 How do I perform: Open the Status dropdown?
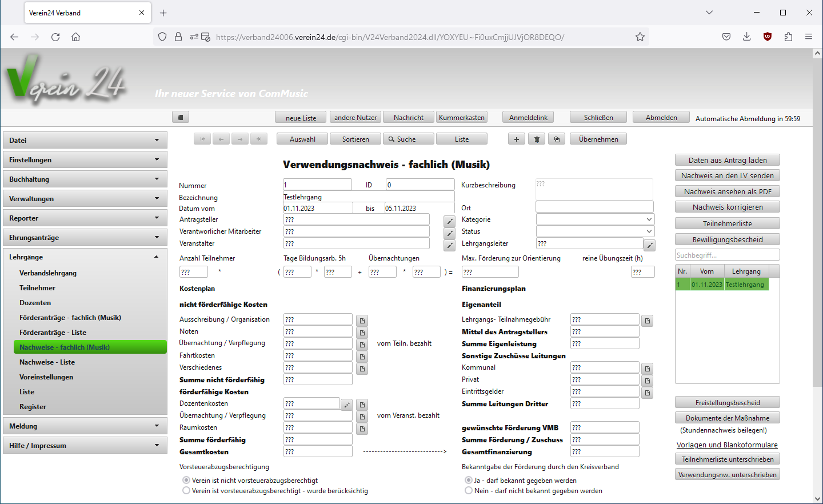point(595,231)
